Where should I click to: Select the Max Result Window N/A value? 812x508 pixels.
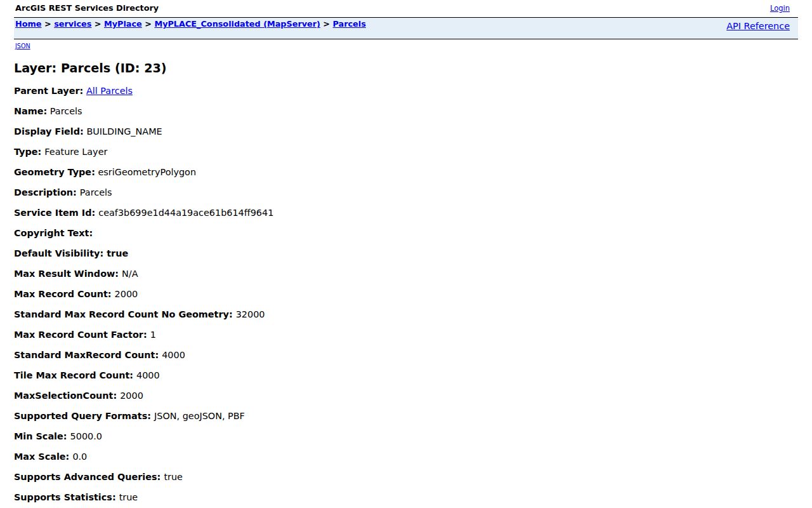click(x=130, y=274)
